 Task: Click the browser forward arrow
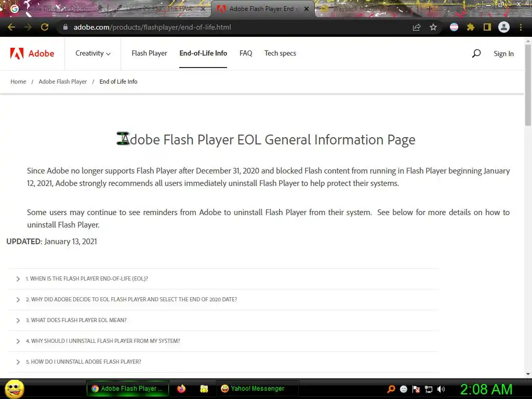[x=28, y=27]
